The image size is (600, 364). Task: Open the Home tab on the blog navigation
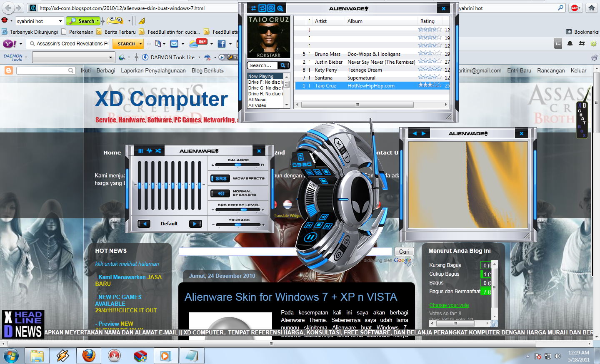(x=112, y=152)
